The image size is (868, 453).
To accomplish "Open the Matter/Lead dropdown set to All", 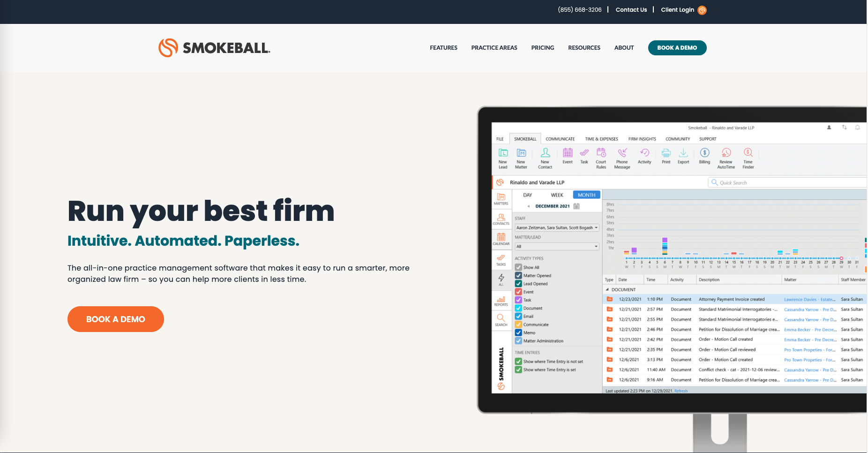I will [557, 247].
